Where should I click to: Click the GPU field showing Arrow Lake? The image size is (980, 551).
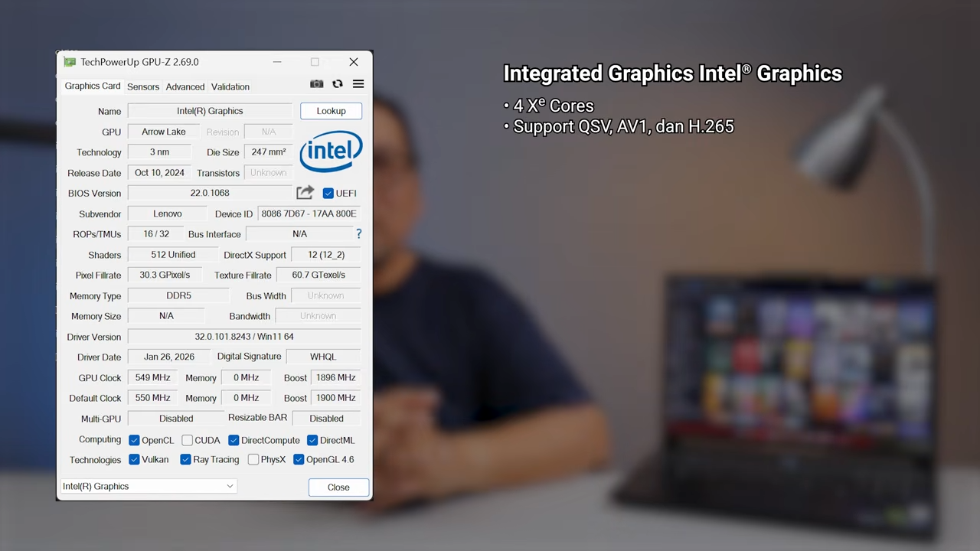click(164, 132)
